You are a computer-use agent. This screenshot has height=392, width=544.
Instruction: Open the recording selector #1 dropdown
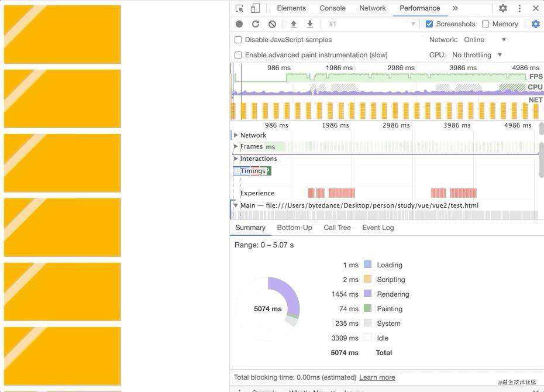tap(371, 24)
